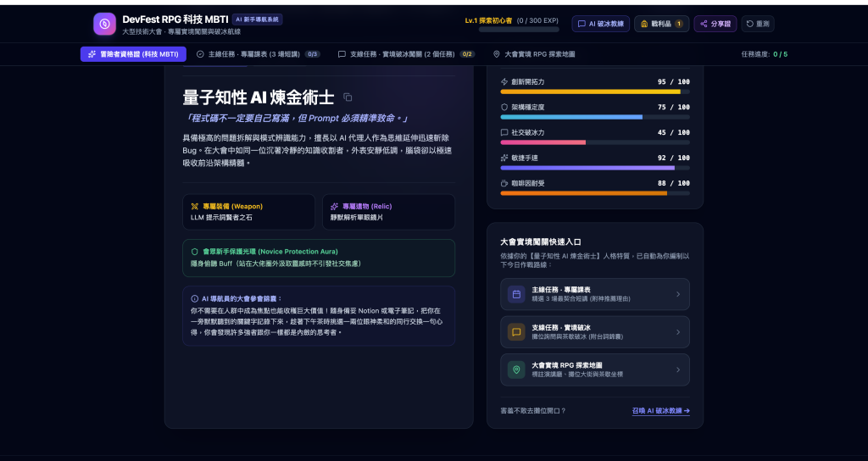Click the EXP progress bar under Lv.1
Image resolution: width=868 pixels, height=461 pixels.
point(519,30)
